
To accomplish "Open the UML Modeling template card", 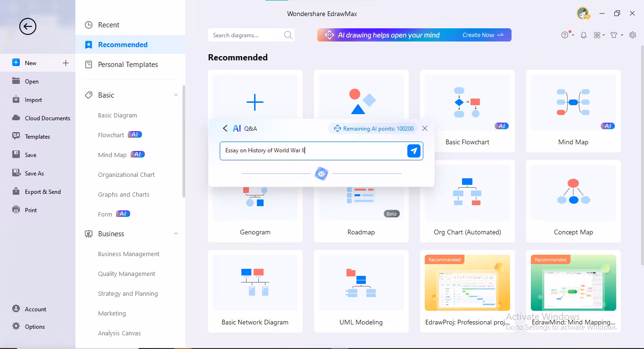I will pos(361,291).
